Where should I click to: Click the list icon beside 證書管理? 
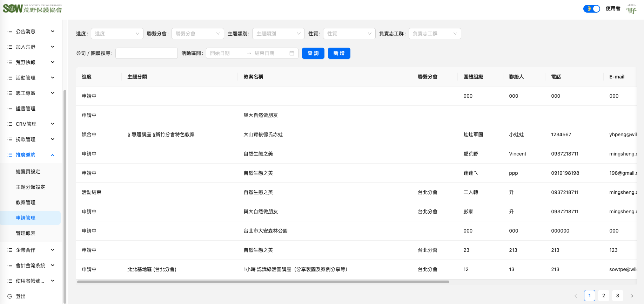click(10, 109)
